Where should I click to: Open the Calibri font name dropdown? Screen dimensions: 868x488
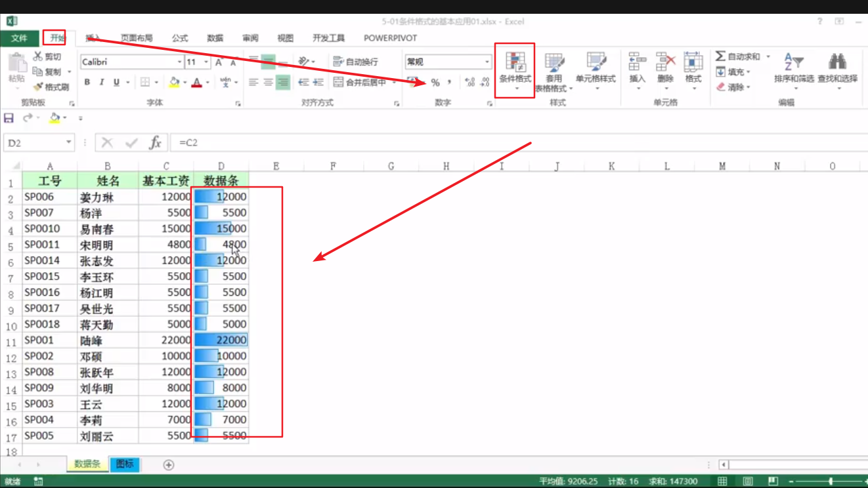(179, 62)
